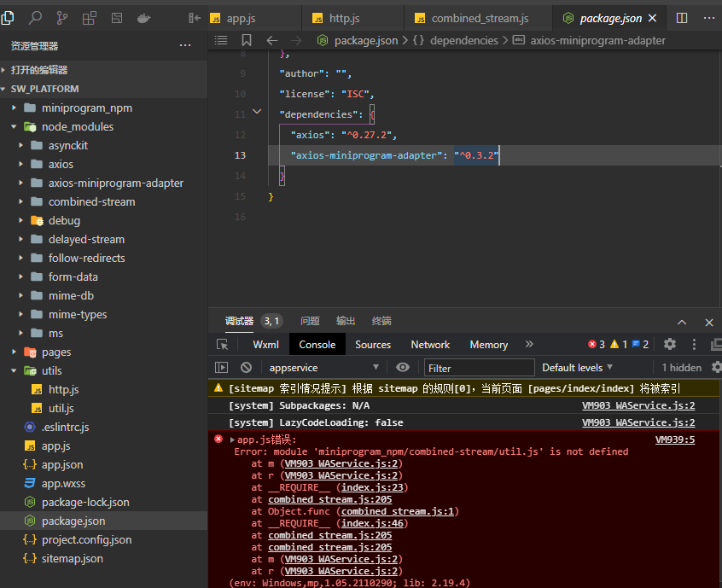722x588 pixels.
Task: Expand the open editors section
Action: [39, 70]
